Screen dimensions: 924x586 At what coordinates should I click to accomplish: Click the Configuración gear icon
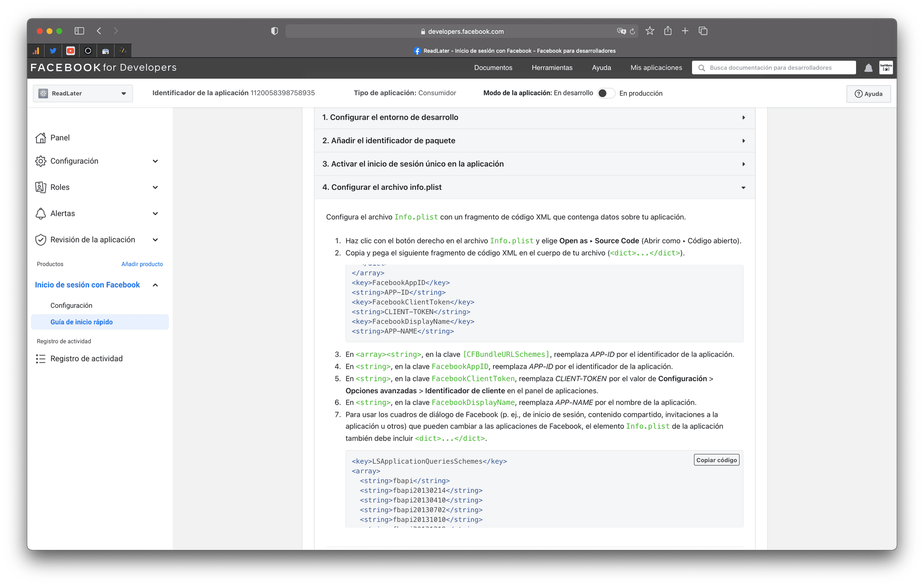41,161
